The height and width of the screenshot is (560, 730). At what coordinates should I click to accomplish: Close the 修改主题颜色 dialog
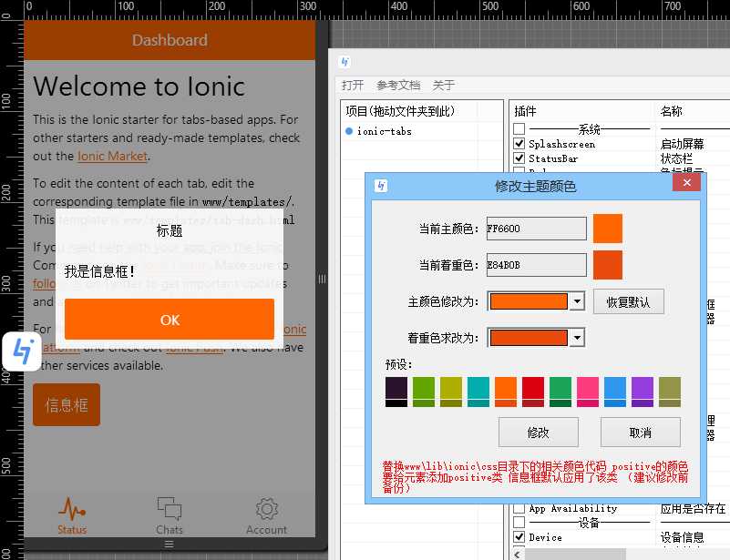tap(686, 182)
